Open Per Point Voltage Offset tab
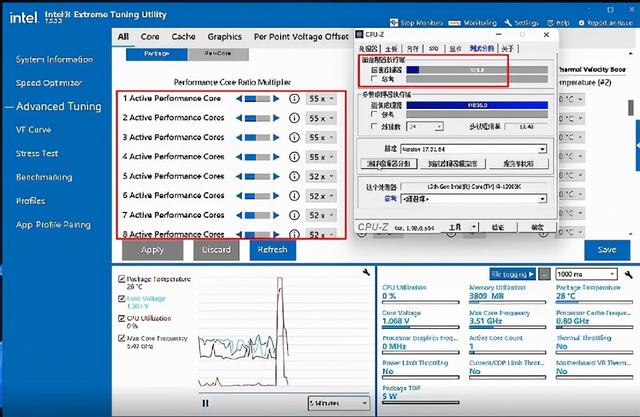The width and height of the screenshot is (640, 417). (301, 37)
